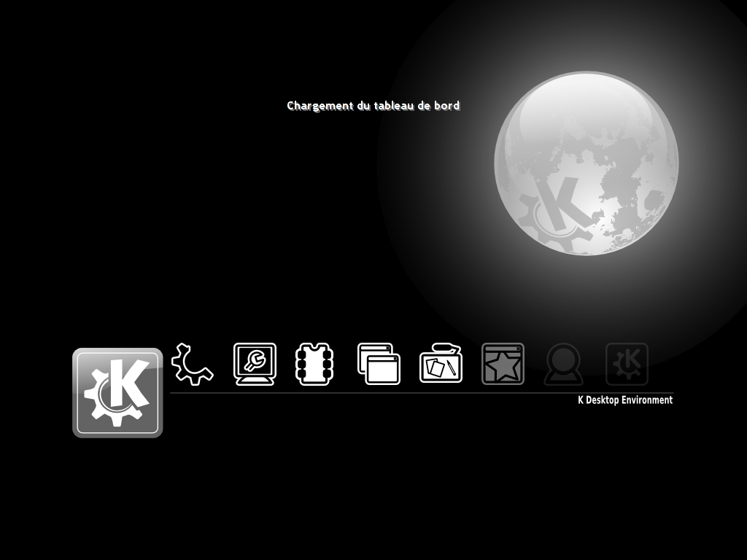Image resolution: width=747 pixels, height=560 pixels.
Task: Click the 'Chargement du tableau de bord' text
Action: coord(373,106)
